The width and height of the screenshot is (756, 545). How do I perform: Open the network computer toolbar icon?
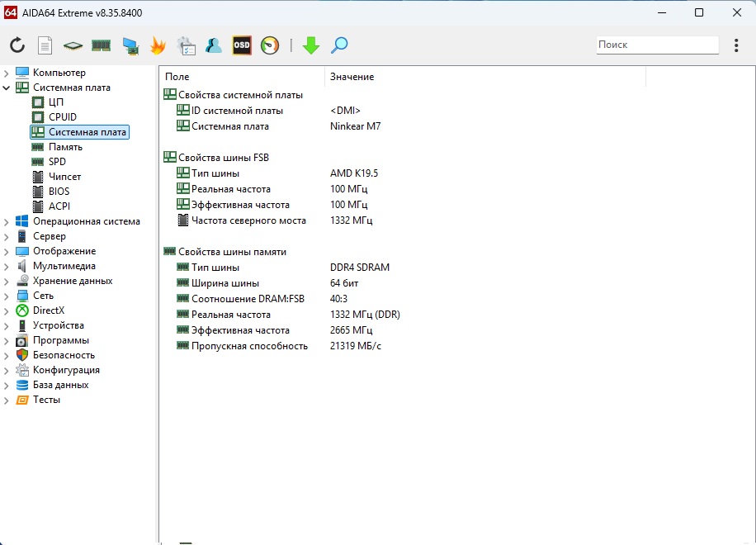[x=130, y=45]
